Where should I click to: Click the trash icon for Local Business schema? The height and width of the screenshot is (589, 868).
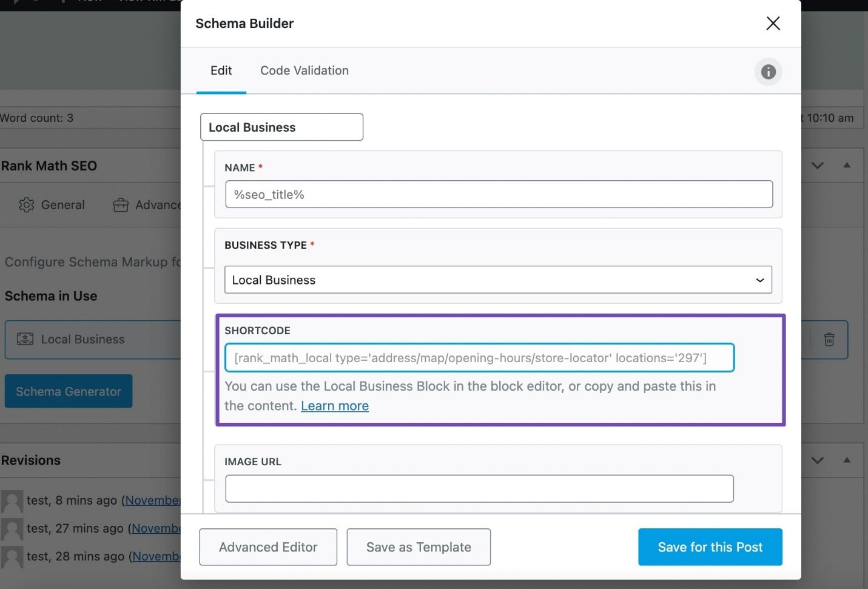[829, 340]
